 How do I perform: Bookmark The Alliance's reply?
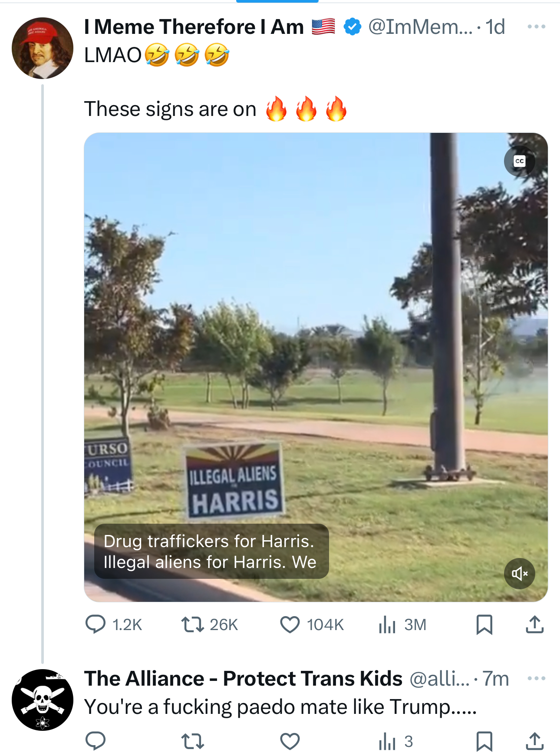[484, 741]
